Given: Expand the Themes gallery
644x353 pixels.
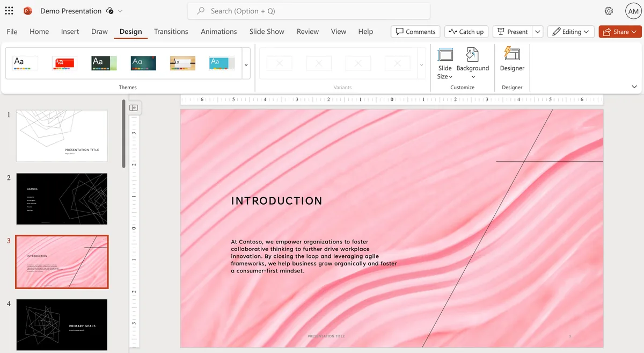Looking at the screenshot, I should point(246,64).
